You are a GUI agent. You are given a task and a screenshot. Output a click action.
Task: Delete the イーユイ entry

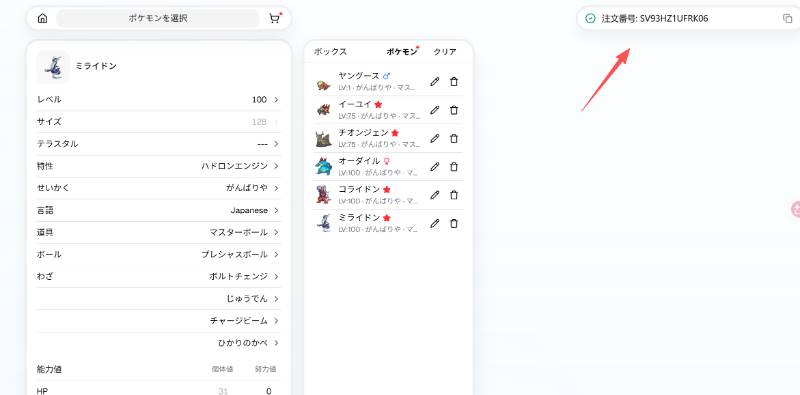(454, 110)
